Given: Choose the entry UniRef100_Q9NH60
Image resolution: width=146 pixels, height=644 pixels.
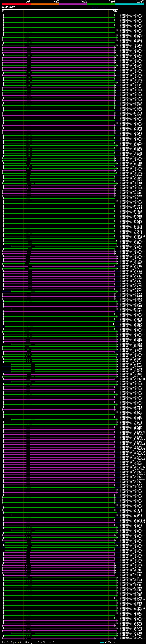Looking at the screenshot, I should point(131,271).
